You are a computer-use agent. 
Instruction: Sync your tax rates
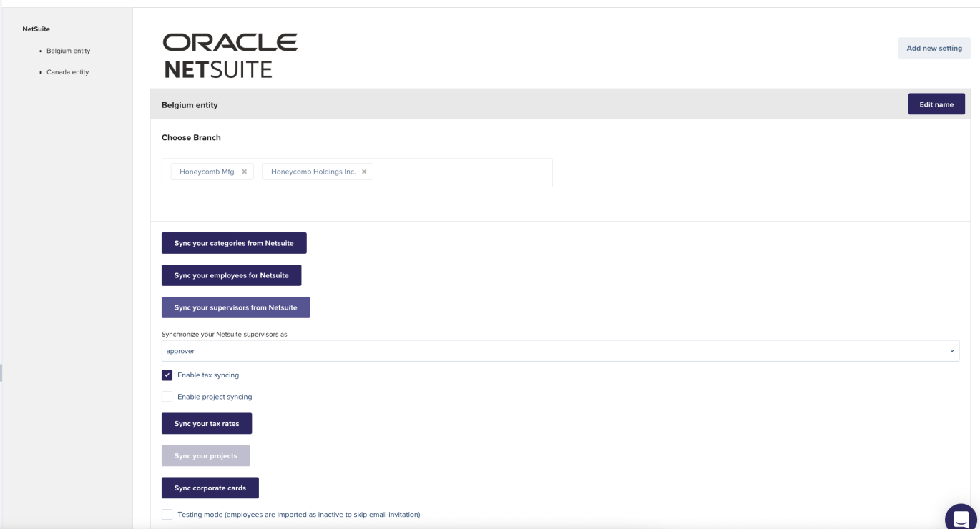point(207,423)
